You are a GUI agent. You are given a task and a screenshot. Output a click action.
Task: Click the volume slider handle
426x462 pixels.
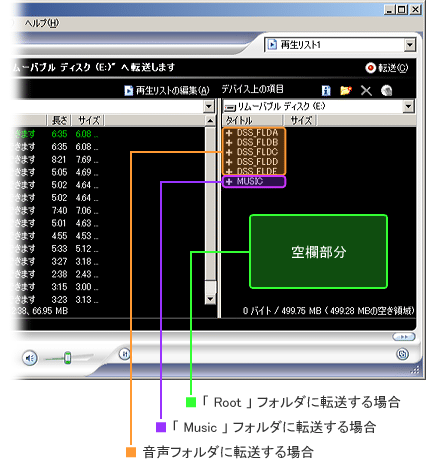point(68,358)
